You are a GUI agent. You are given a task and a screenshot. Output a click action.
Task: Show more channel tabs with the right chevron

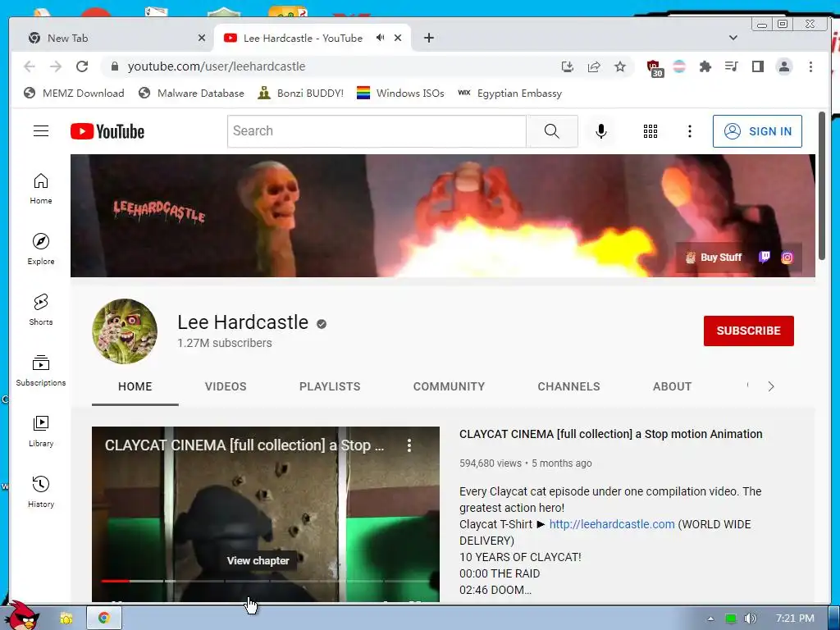point(771,386)
